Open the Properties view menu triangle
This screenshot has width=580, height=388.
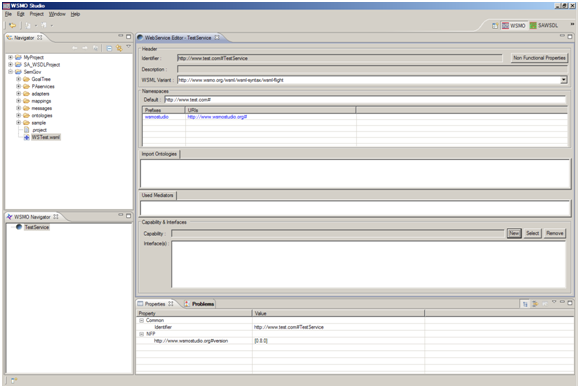[554, 302]
